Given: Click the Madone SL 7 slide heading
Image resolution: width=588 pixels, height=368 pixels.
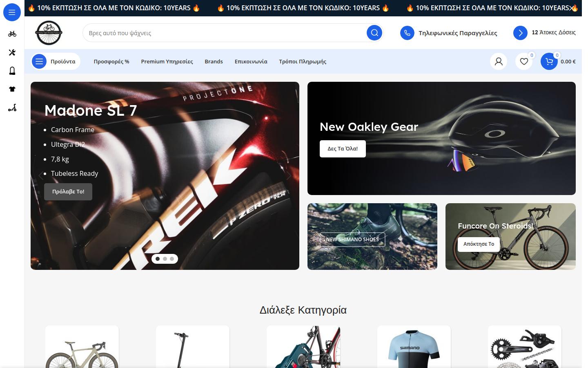Looking at the screenshot, I should point(91,110).
